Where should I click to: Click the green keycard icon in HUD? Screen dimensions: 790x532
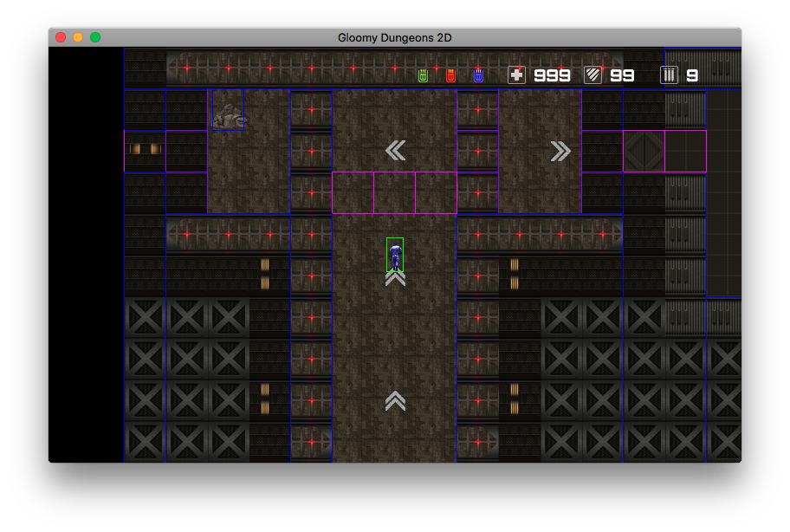pyautogui.click(x=424, y=75)
